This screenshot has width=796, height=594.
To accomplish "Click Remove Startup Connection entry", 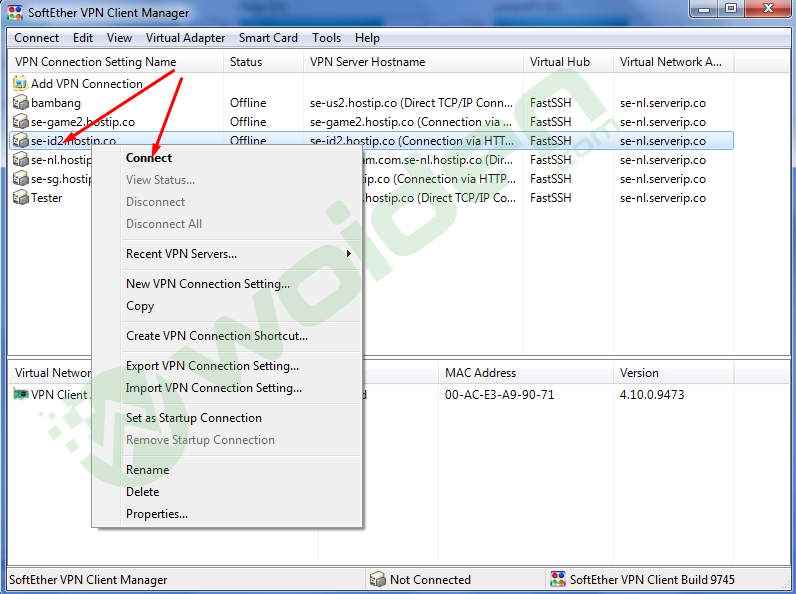I will click(200, 440).
